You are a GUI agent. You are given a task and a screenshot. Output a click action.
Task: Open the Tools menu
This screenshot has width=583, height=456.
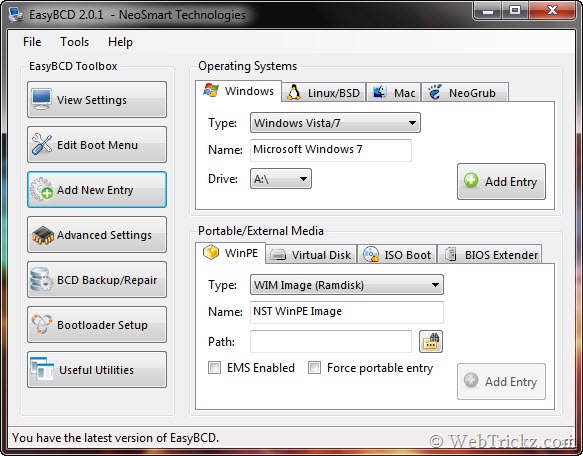tap(74, 42)
